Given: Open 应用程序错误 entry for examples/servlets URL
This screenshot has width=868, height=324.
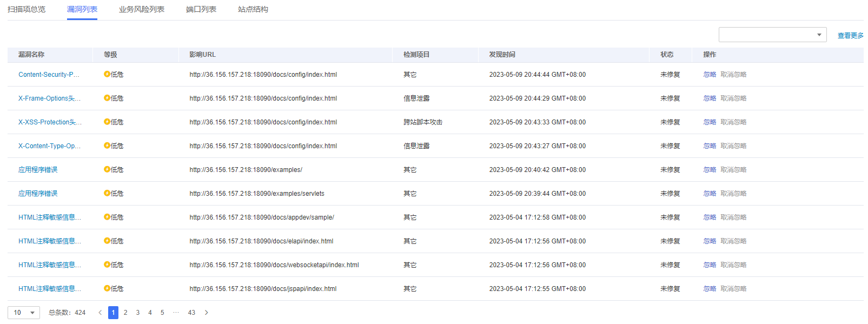Looking at the screenshot, I should pyautogui.click(x=38, y=194).
